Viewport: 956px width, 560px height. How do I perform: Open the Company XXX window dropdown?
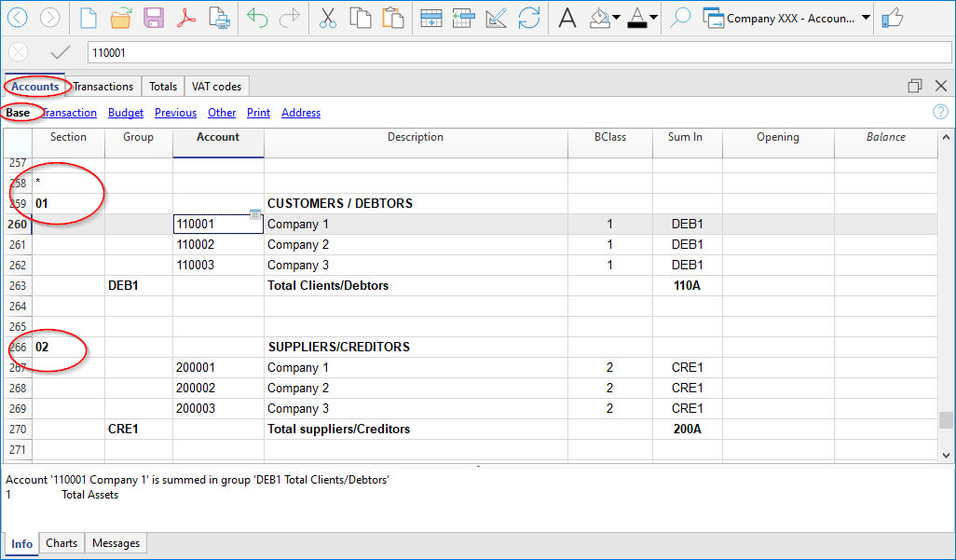point(867,18)
